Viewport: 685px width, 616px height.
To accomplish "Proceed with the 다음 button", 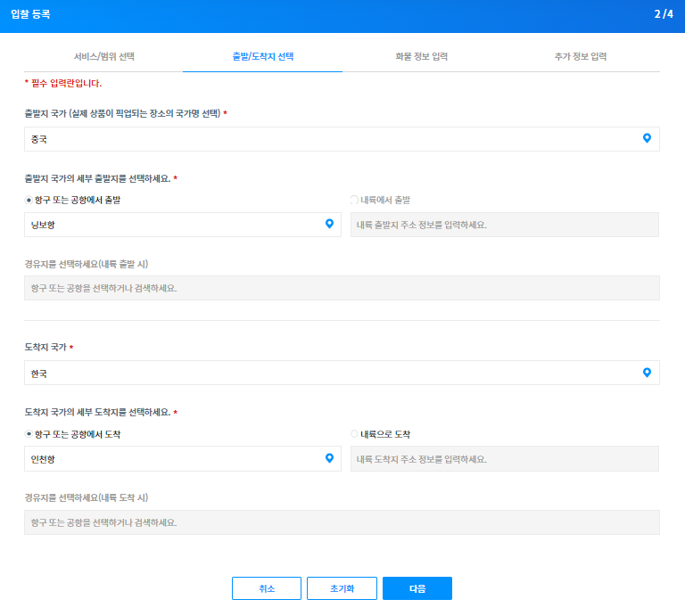I will click(417, 588).
